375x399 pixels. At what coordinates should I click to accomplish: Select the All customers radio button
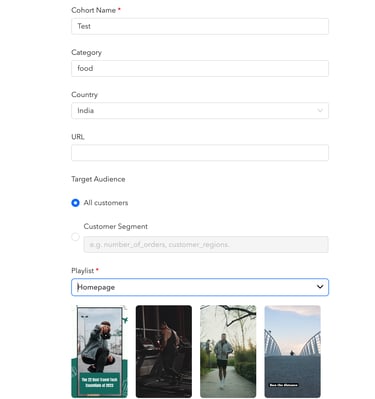tap(75, 203)
